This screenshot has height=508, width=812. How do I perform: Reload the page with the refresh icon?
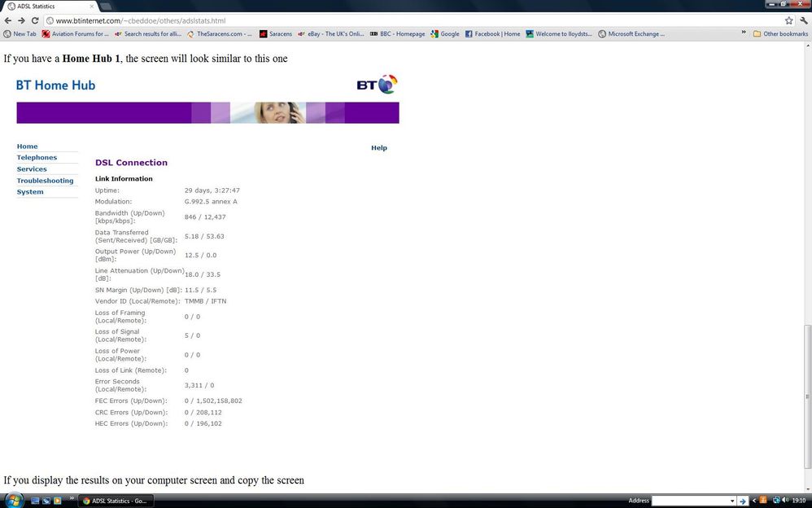[x=35, y=20]
